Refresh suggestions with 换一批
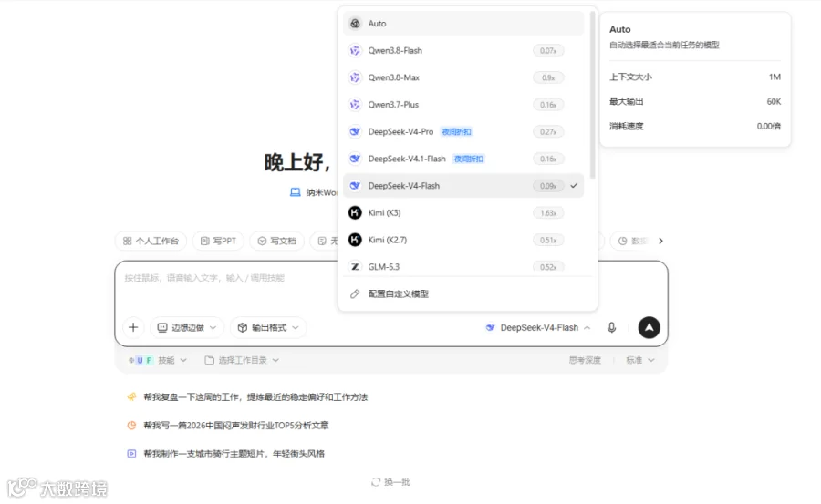This screenshot has height=504, width=821. [x=390, y=482]
